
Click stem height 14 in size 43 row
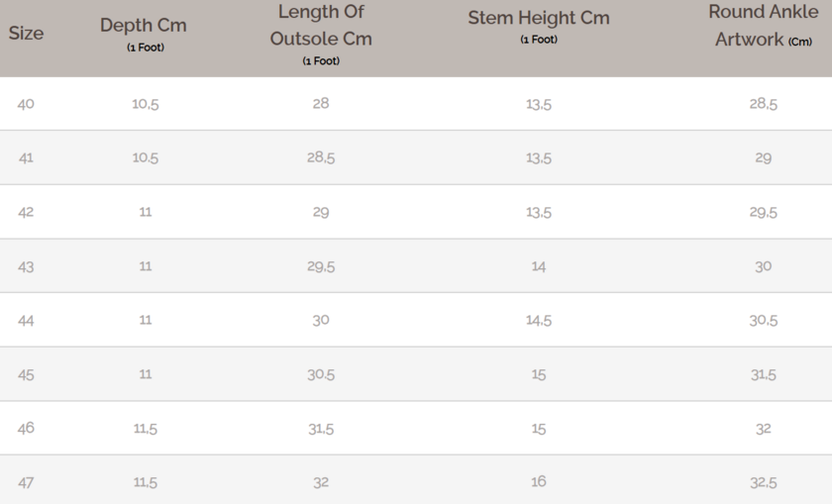tap(539, 266)
